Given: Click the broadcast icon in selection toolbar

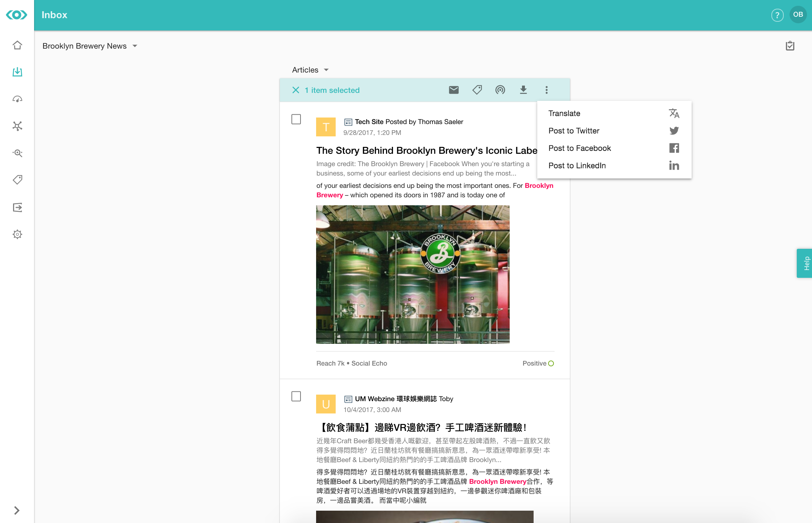Looking at the screenshot, I should tap(500, 90).
